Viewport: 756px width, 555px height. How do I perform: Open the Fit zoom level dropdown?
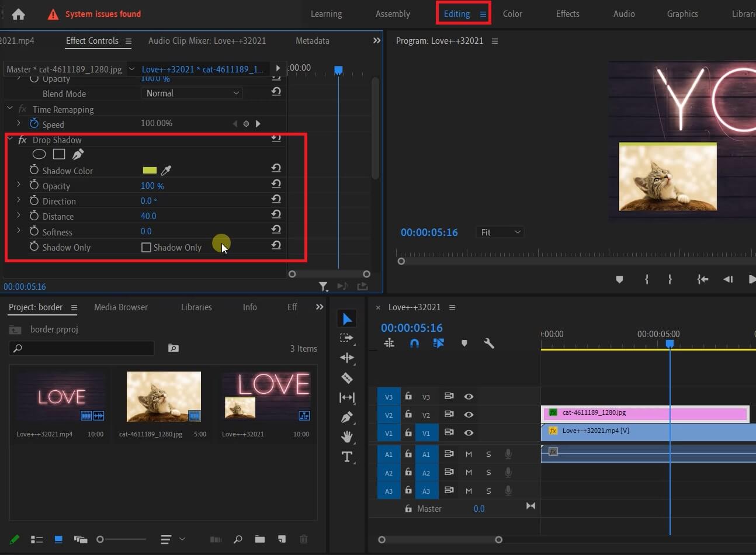tap(500, 233)
